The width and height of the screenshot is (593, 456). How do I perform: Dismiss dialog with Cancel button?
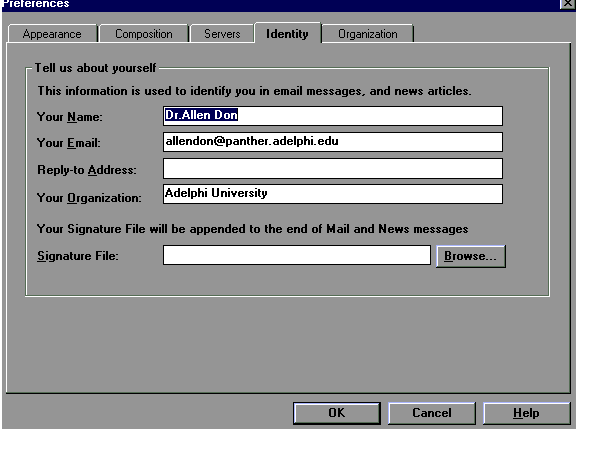pos(432,413)
